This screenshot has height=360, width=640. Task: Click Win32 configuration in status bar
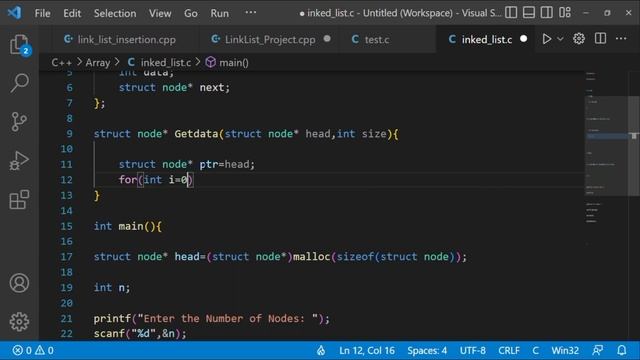point(565,351)
